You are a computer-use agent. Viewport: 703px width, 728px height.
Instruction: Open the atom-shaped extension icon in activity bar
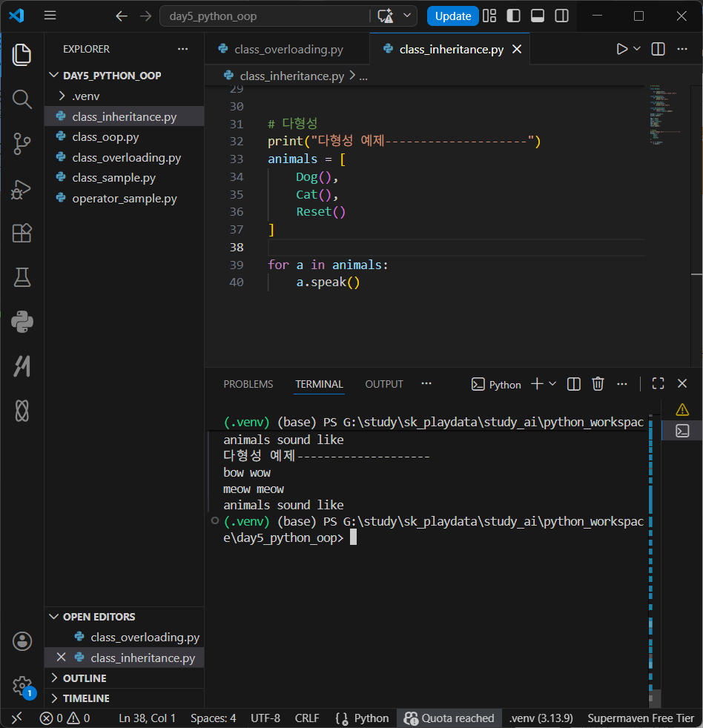[x=22, y=411]
